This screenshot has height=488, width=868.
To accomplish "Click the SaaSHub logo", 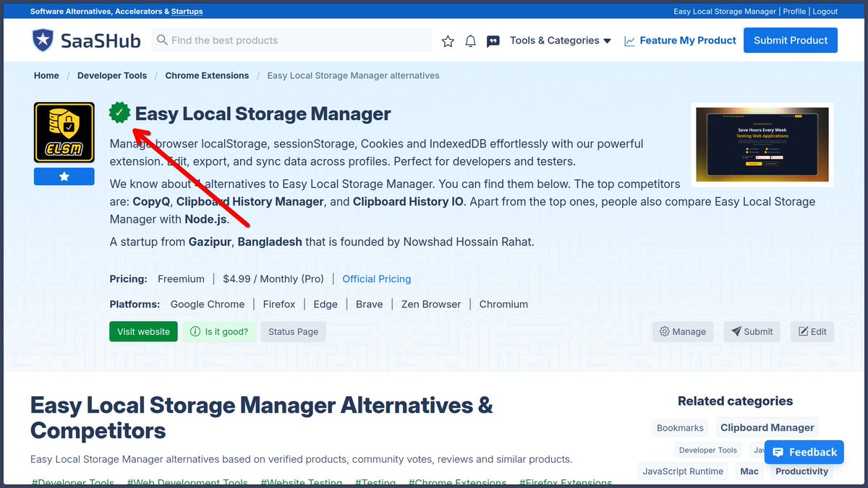I will (86, 40).
